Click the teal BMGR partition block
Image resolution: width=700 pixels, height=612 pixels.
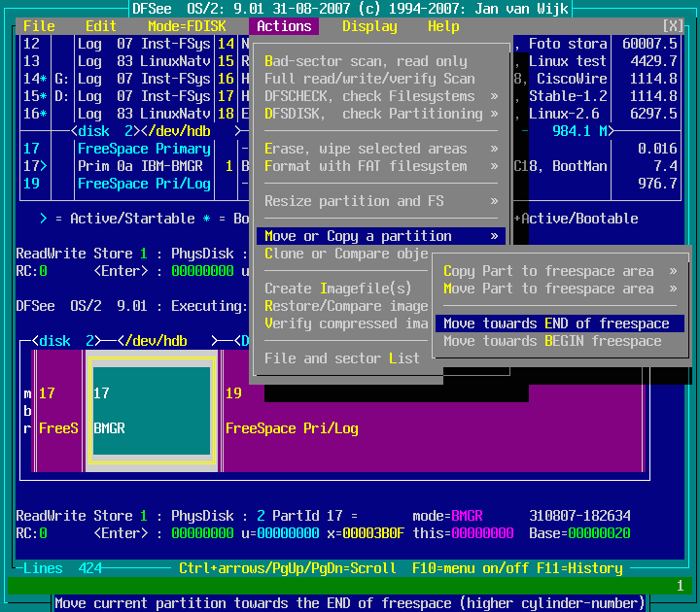pos(152,410)
